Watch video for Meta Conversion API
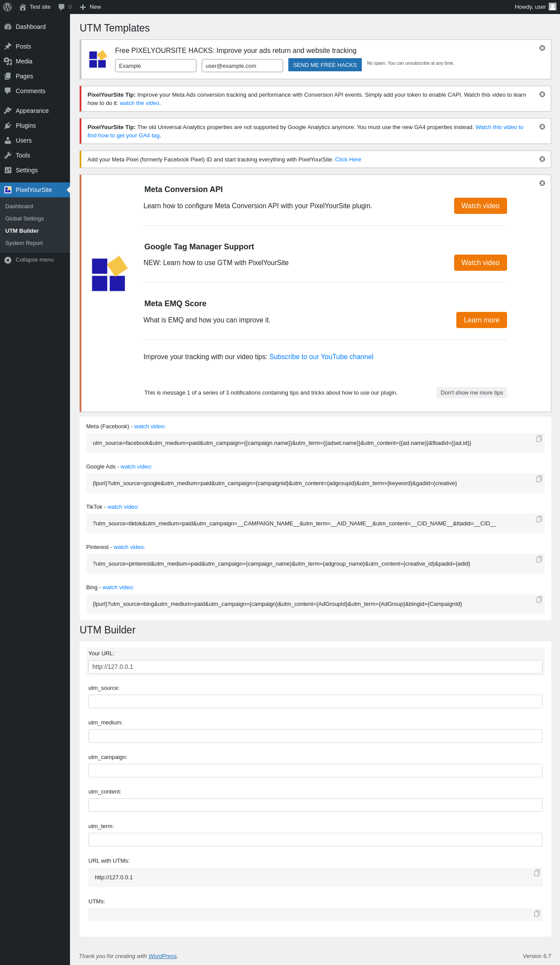This screenshot has height=965, width=560. 480,206
